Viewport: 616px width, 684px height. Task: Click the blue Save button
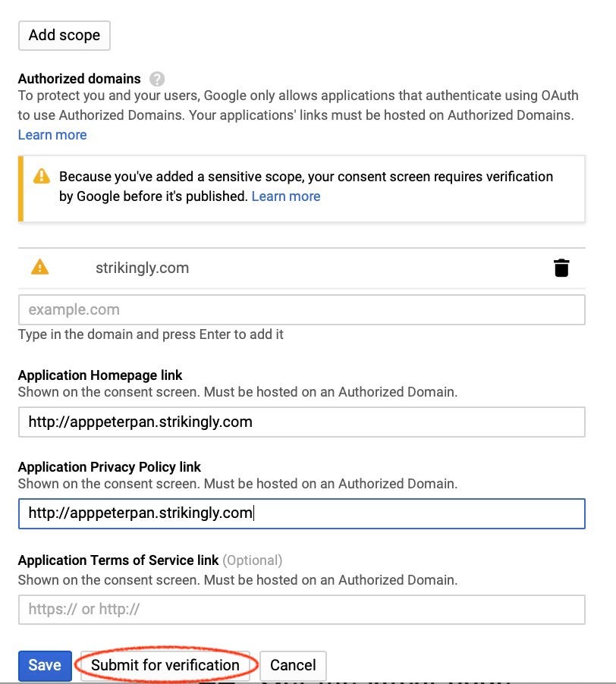click(45, 666)
